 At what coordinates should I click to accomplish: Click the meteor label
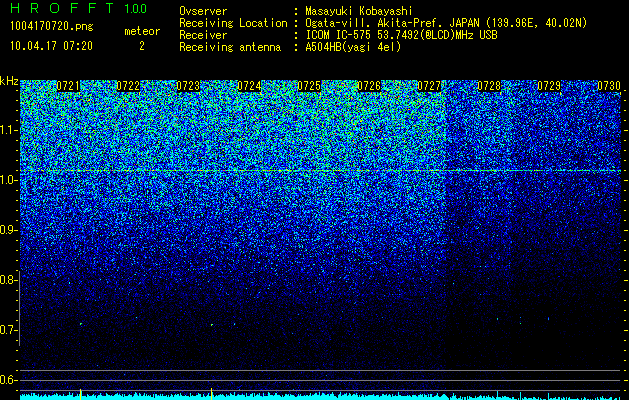(142, 31)
